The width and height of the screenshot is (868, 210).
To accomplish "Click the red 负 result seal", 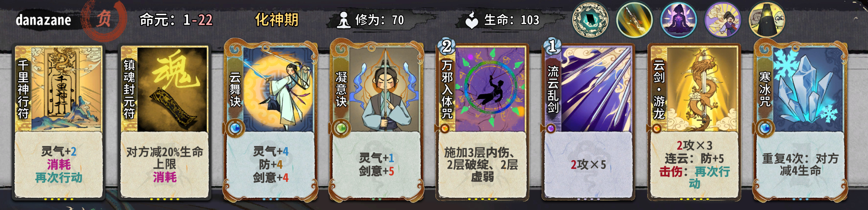I will point(104,19).
